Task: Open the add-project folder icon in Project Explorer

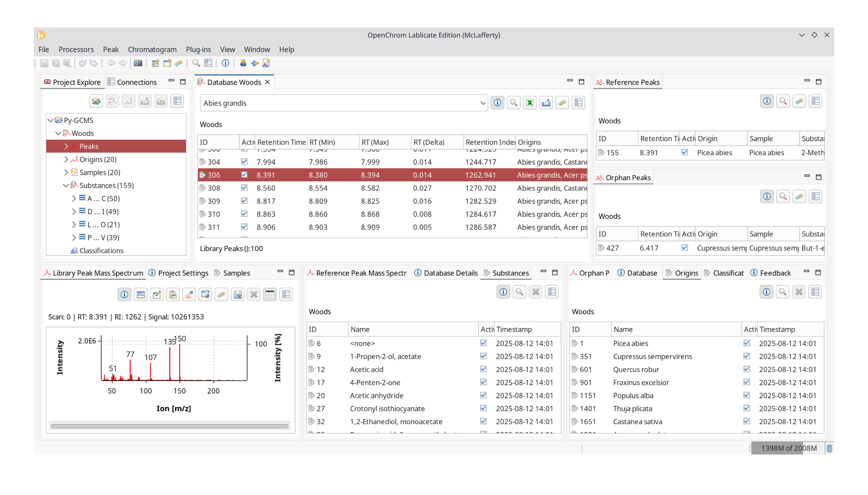Action: pyautogui.click(x=96, y=101)
